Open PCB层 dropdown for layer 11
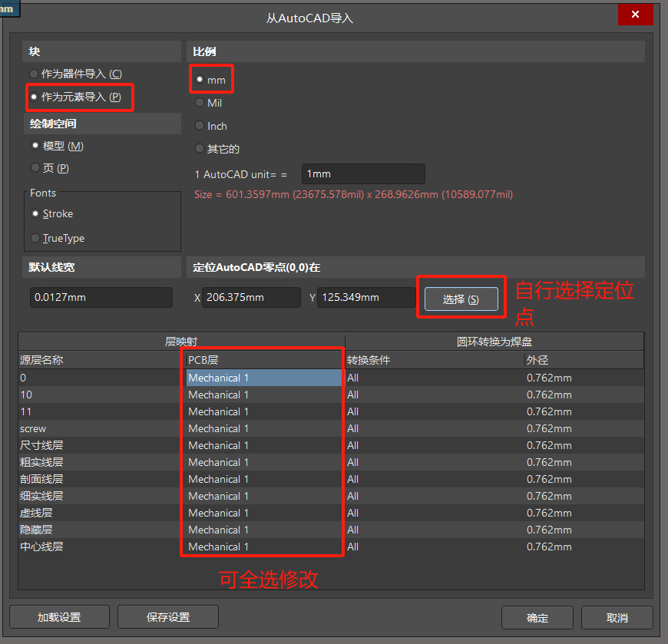Viewport: 668px width, 644px height. tap(264, 411)
